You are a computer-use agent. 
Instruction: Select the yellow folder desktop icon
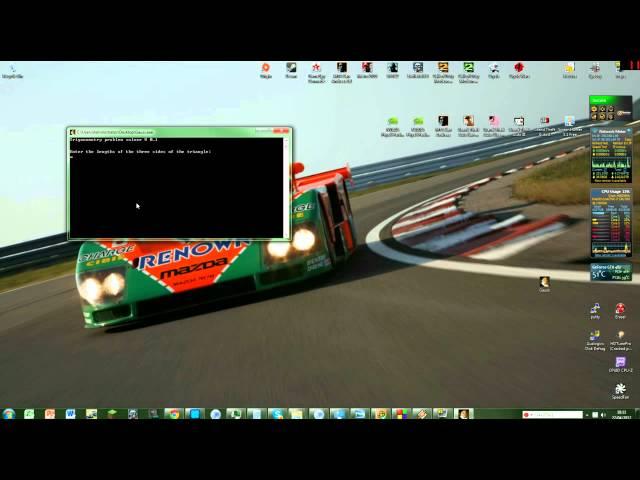pos(569,71)
